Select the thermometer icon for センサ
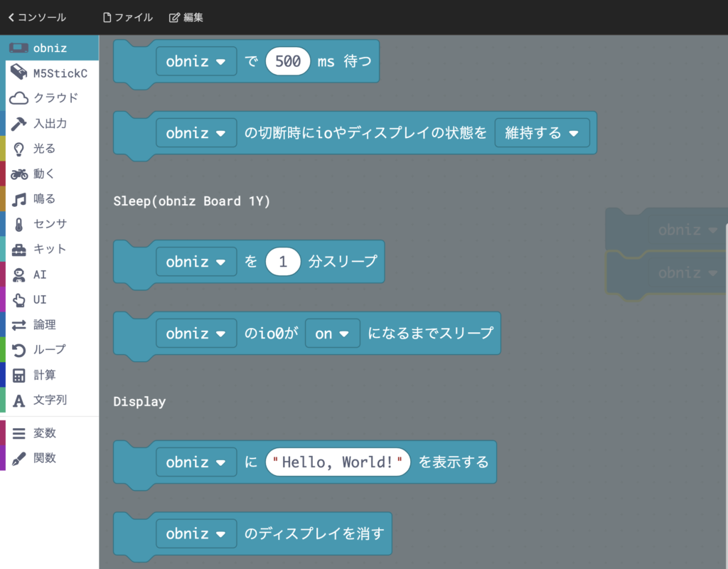The height and width of the screenshot is (569, 728). tap(18, 225)
